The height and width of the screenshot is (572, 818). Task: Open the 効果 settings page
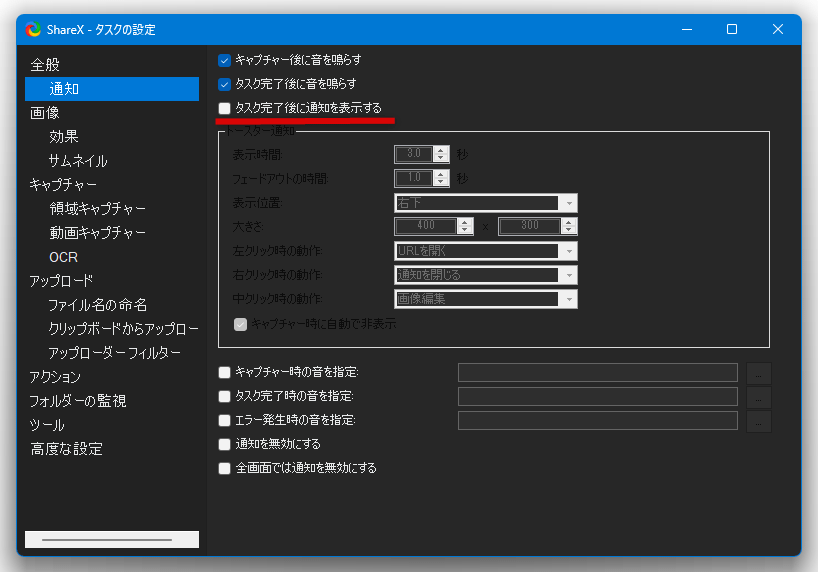(64, 137)
